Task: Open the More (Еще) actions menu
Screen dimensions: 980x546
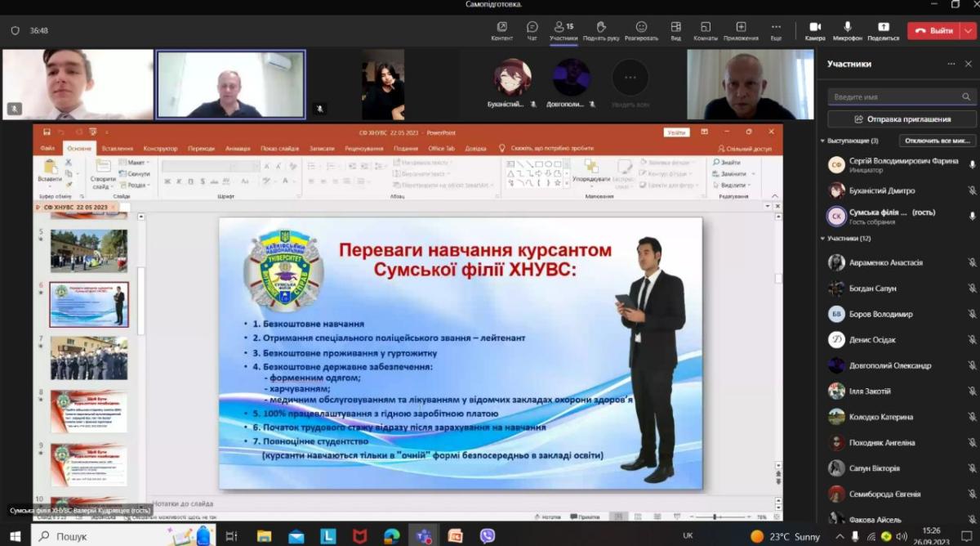Action: (x=776, y=30)
